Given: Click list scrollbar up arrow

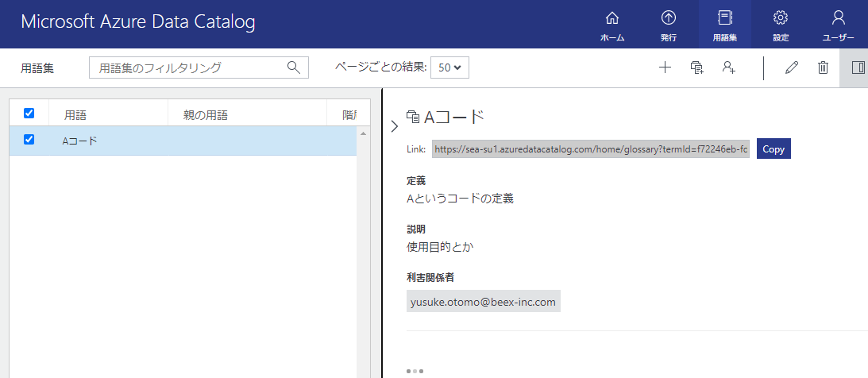Looking at the screenshot, I should coord(363,133).
